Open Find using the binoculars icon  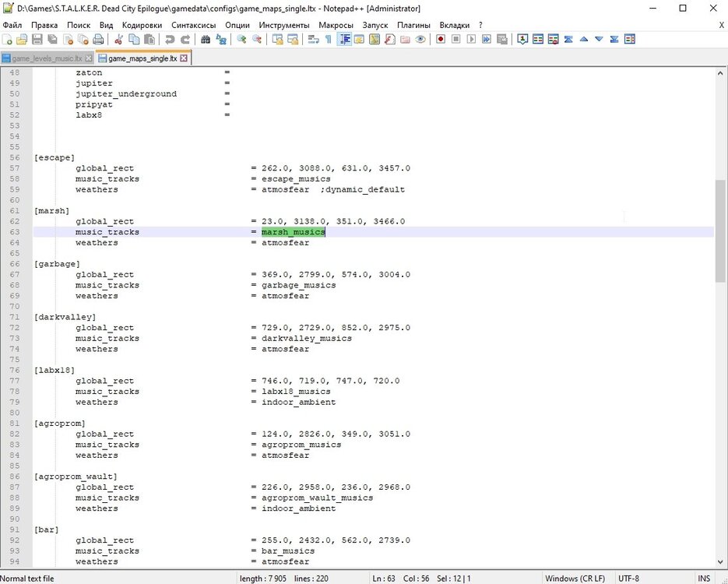click(206, 39)
